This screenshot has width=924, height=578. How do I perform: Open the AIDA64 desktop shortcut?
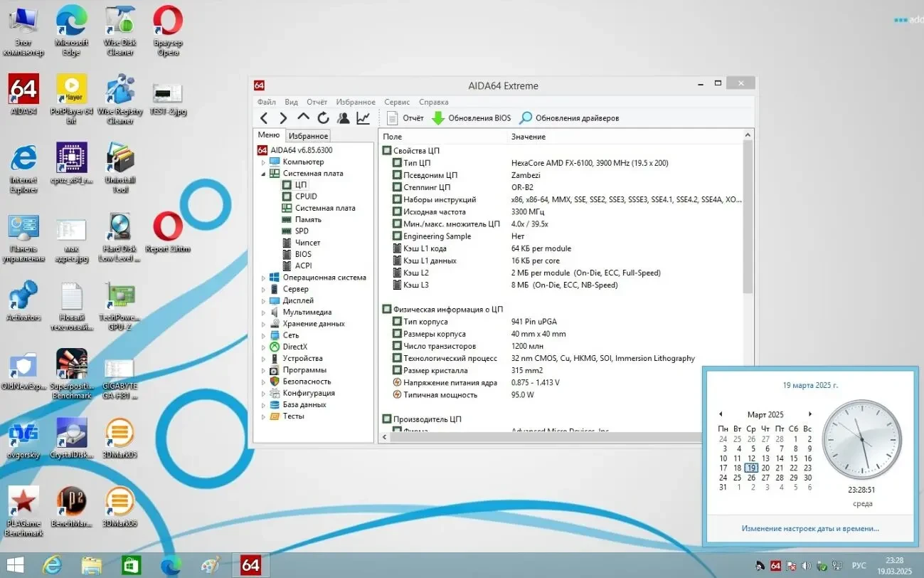[x=23, y=95]
